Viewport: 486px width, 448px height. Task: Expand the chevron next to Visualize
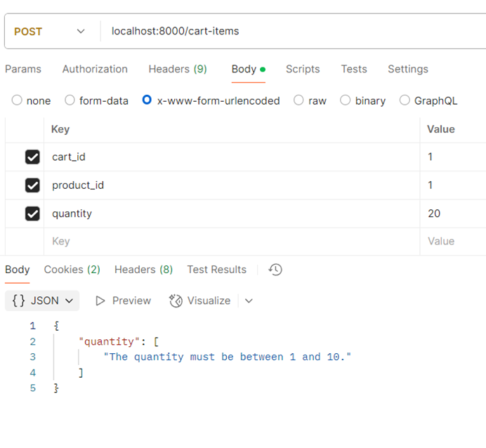[x=249, y=301]
